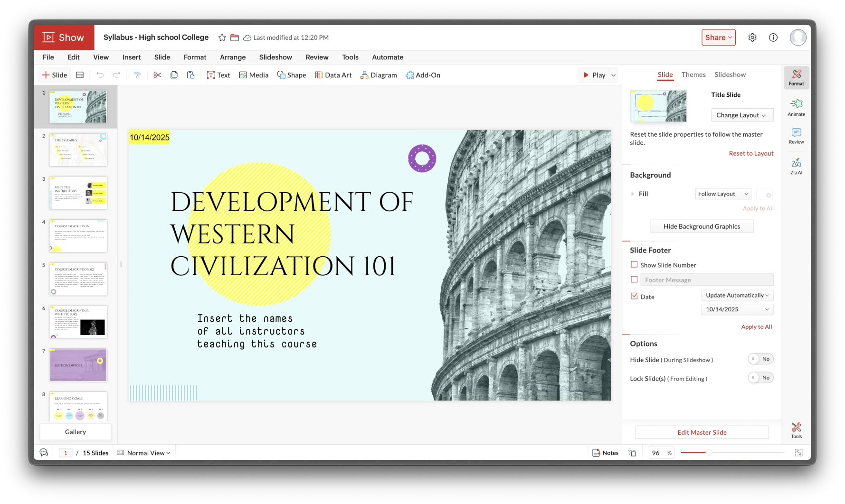Screen dimensions: 845x504
Task: Open the settings gear icon
Action: click(x=752, y=37)
